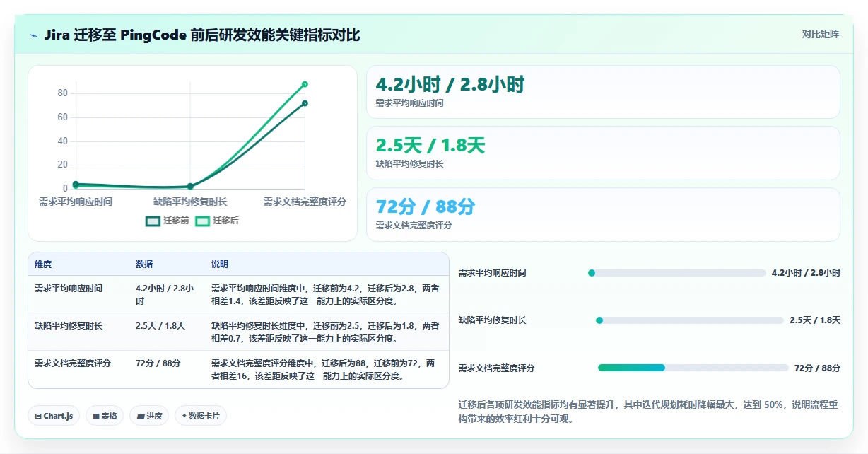This screenshot has height=454, width=868.
Task: Select the 4.2小时 / 2.8小时 stat card
Action: (603, 92)
